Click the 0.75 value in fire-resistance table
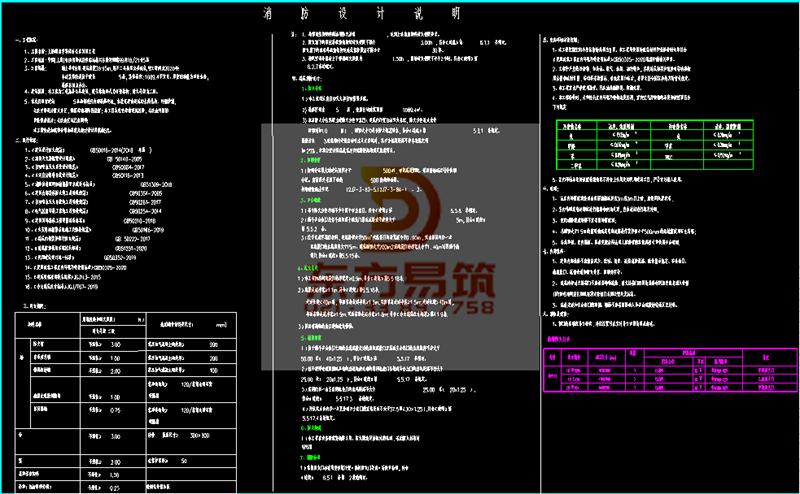This screenshot has height=494, width=800. click(115, 410)
